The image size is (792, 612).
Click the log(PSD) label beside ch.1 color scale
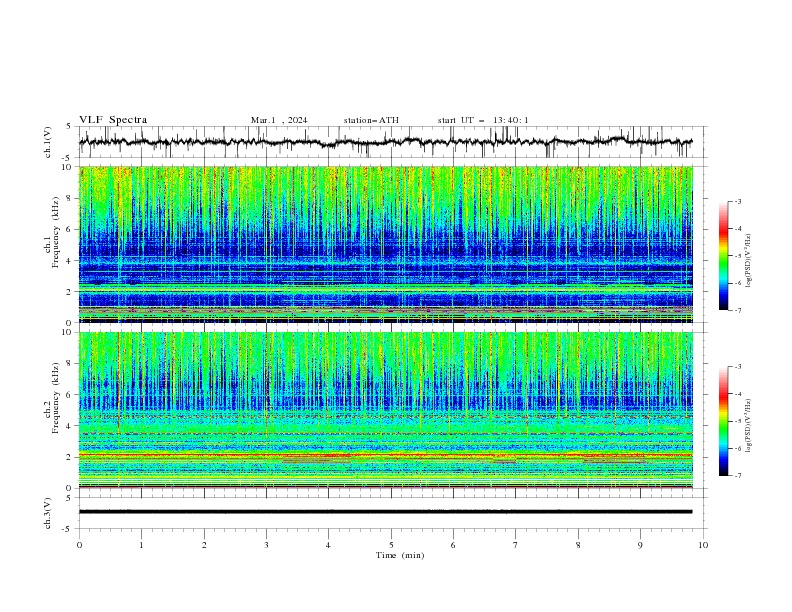coord(749,261)
